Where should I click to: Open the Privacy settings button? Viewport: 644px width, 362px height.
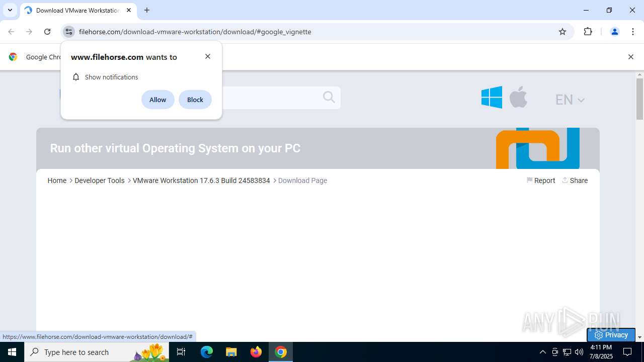click(x=611, y=335)
